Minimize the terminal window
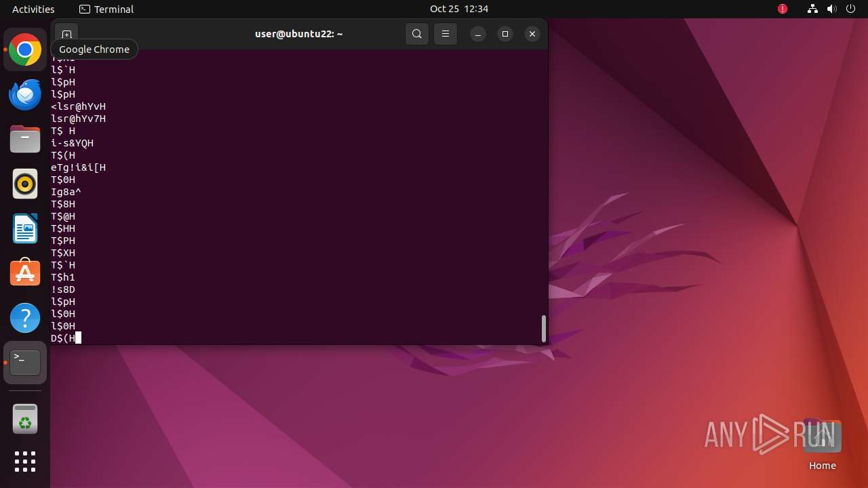This screenshot has width=868, height=488. click(478, 34)
